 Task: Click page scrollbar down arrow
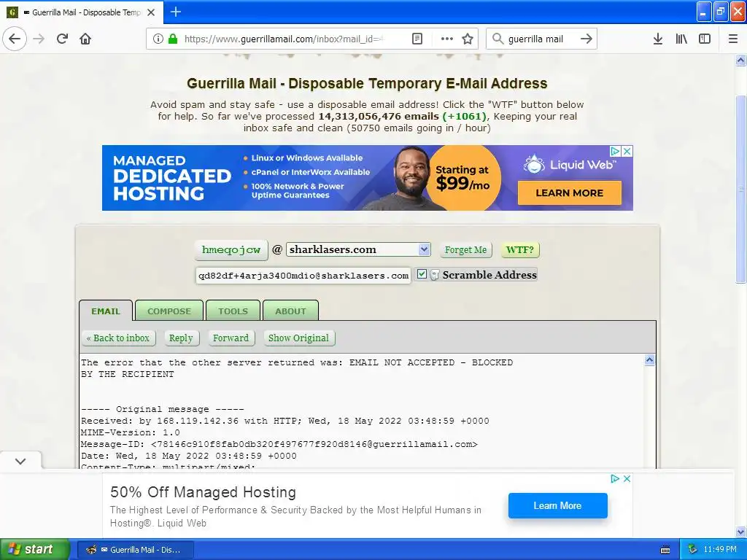click(740, 532)
